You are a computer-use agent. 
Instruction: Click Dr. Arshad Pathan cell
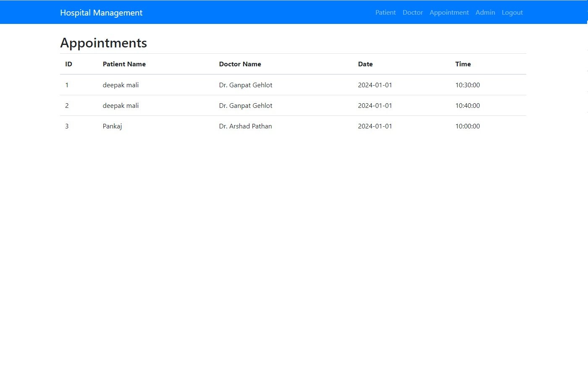click(x=245, y=126)
